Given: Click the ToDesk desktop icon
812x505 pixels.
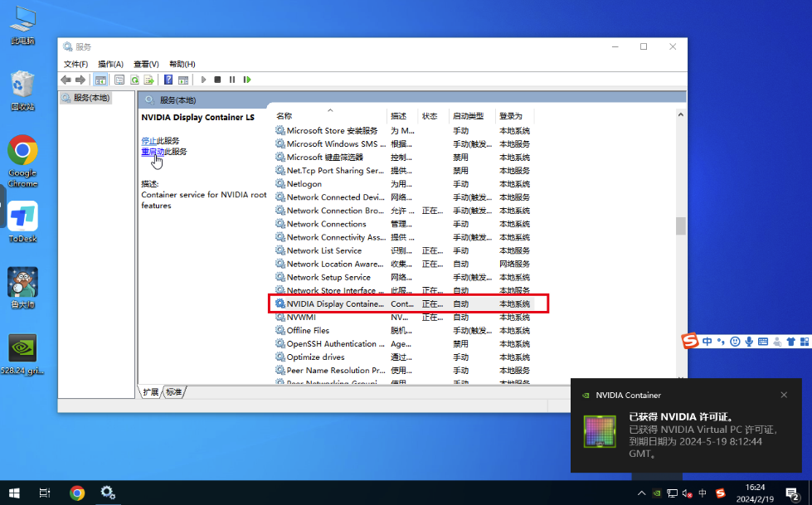Looking at the screenshot, I should pyautogui.click(x=22, y=221).
